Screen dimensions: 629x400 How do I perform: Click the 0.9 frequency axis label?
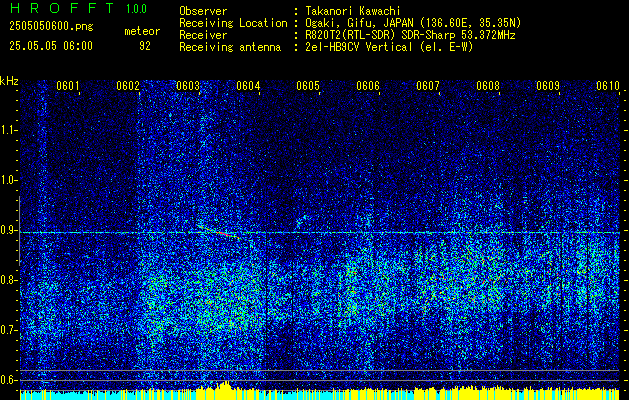[7, 230]
